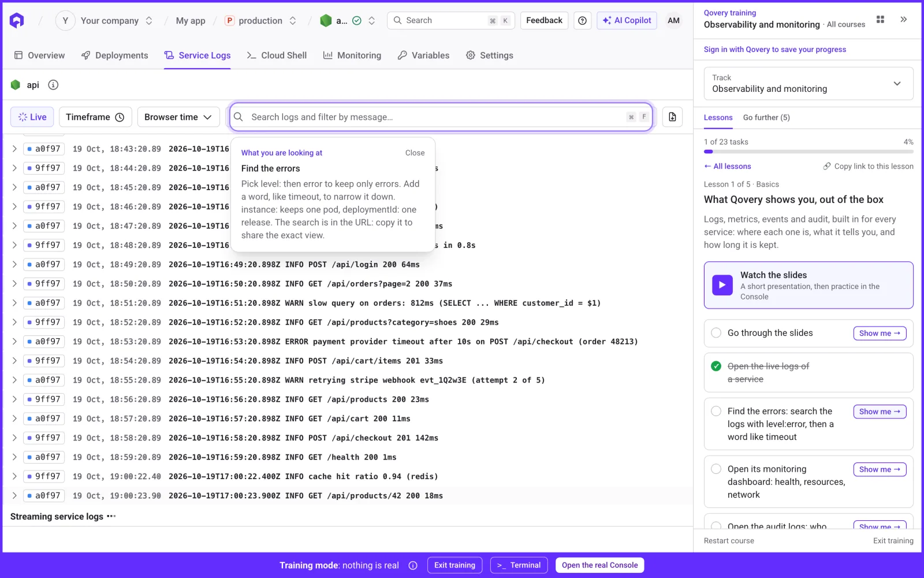
Task: Toggle the Live streaming button
Action: click(32, 117)
